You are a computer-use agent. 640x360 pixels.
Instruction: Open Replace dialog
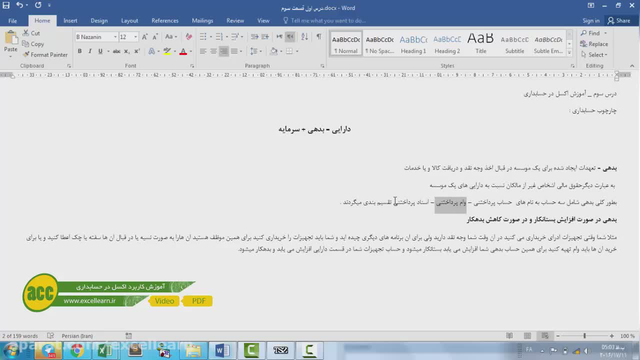(x=594, y=44)
